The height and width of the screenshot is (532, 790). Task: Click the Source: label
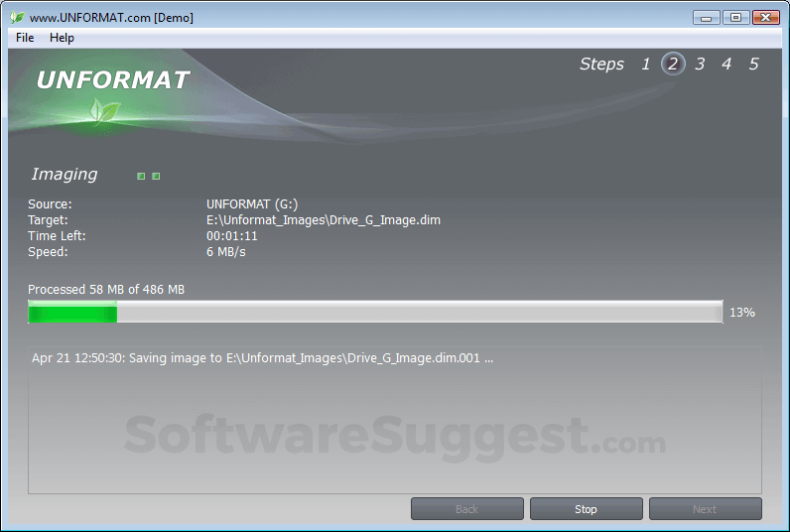50,204
